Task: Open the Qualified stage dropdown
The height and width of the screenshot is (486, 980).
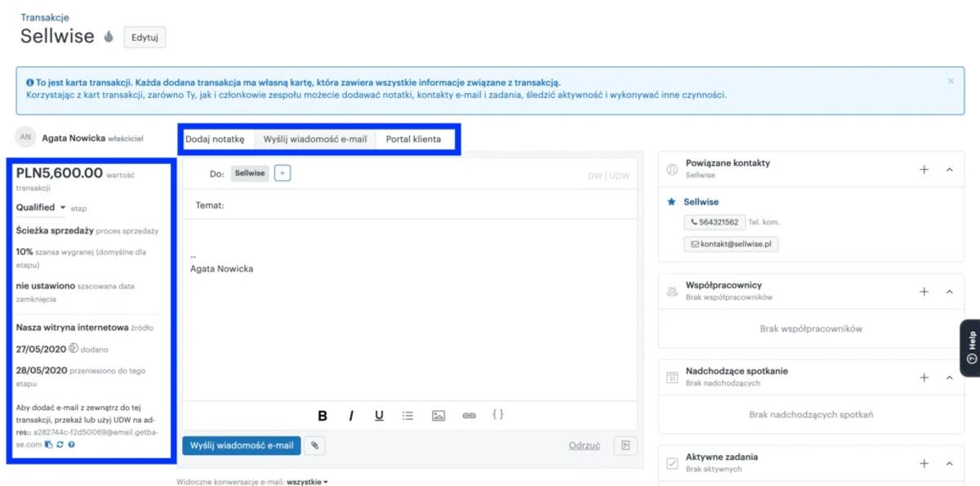Action: pos(41,207)
